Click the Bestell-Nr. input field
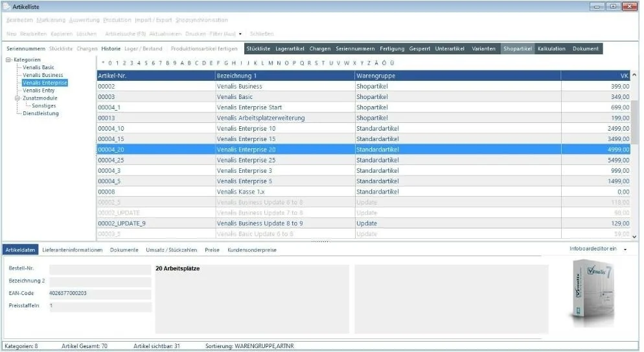 pos(100,269)
